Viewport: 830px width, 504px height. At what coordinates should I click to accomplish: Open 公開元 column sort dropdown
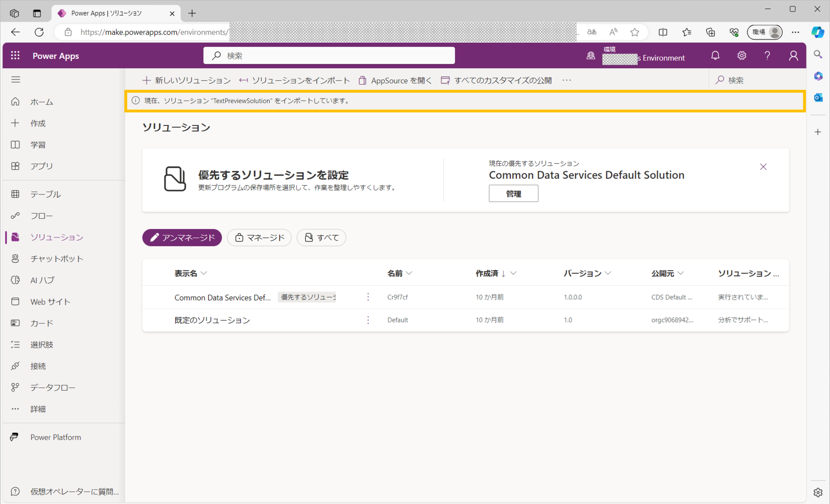tap(681, 273)
